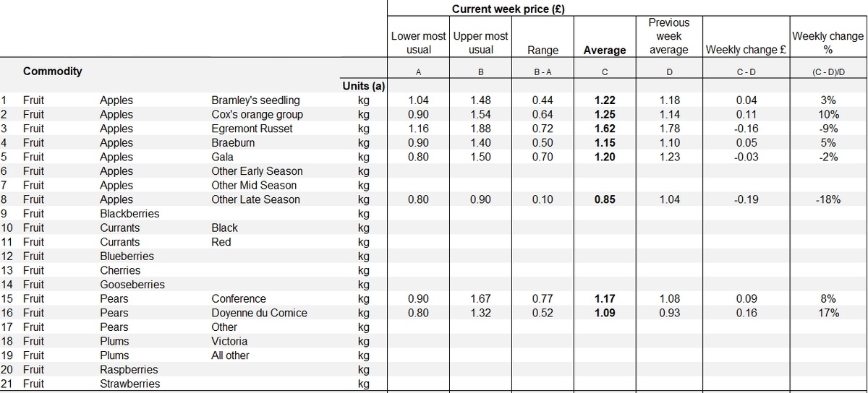868x393 pixels.
Task: Select the Cox's orange group average price
Action: pyautogui.click(x=604, y=115)
